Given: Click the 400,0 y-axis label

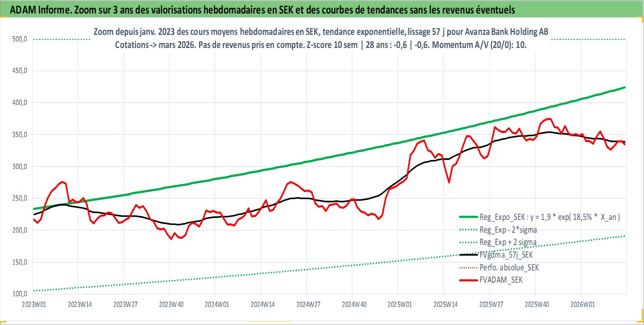Looking at the screenshot, I should click(x=19, y=103).
